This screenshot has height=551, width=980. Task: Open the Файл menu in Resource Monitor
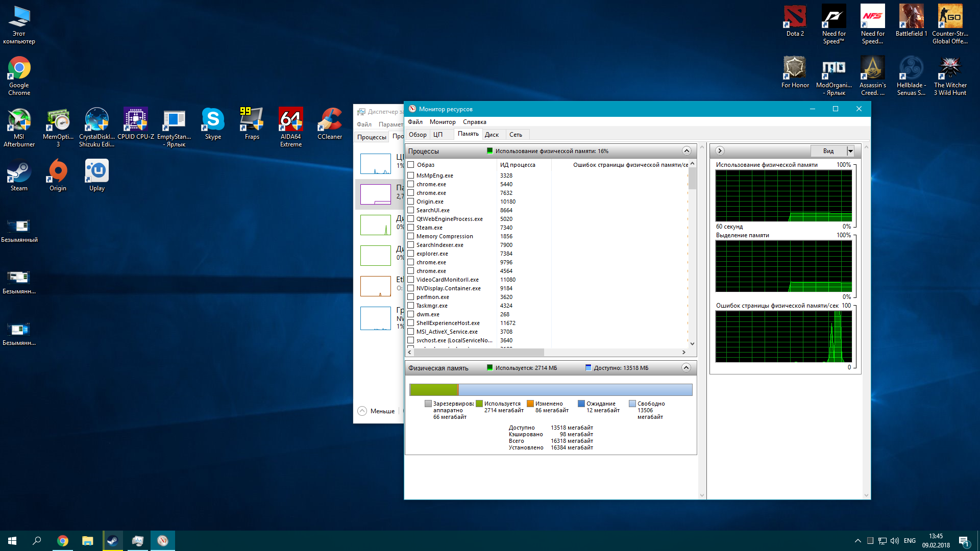[415, 122]
